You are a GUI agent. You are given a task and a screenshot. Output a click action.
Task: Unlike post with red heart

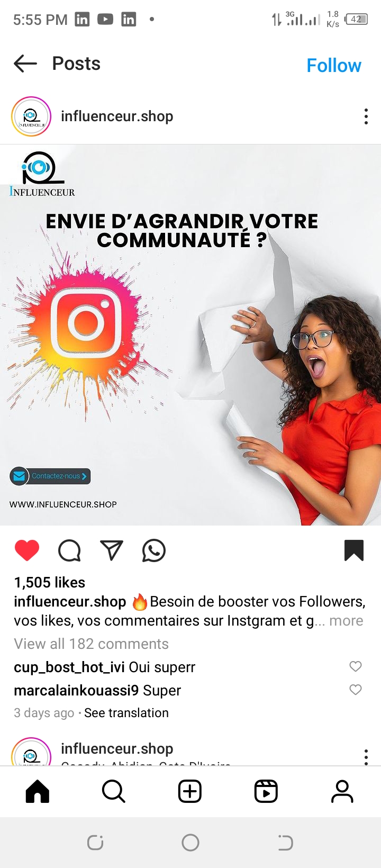tap(27, 550)
